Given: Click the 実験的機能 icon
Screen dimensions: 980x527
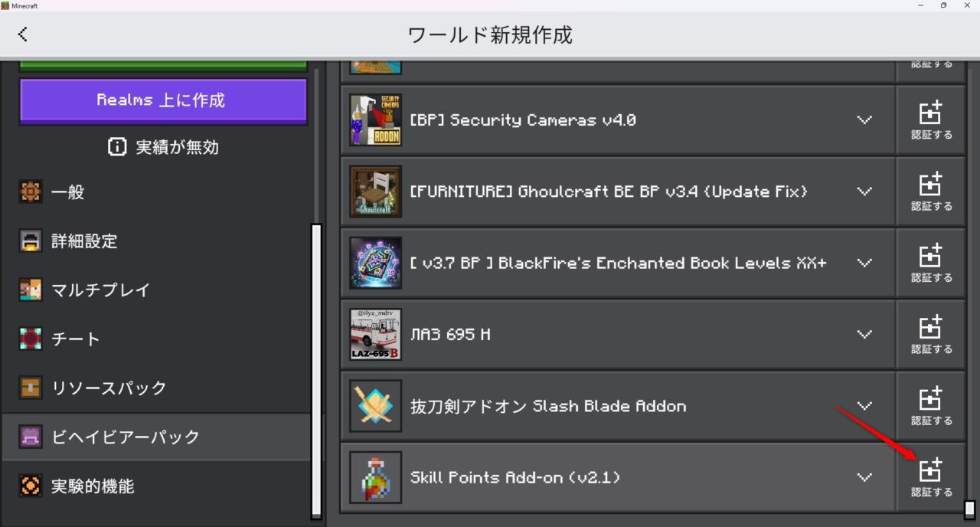Looking at the screenshot, I should point(31,486).
